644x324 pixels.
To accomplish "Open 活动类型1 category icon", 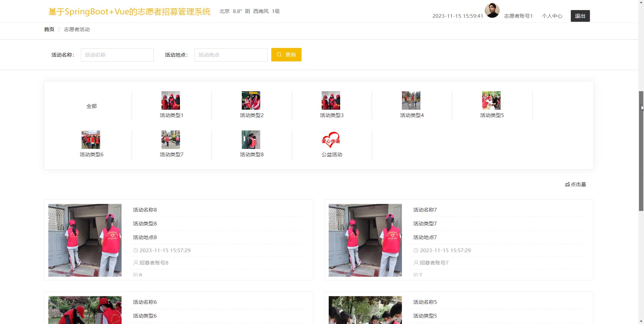I will pos(171,100).
